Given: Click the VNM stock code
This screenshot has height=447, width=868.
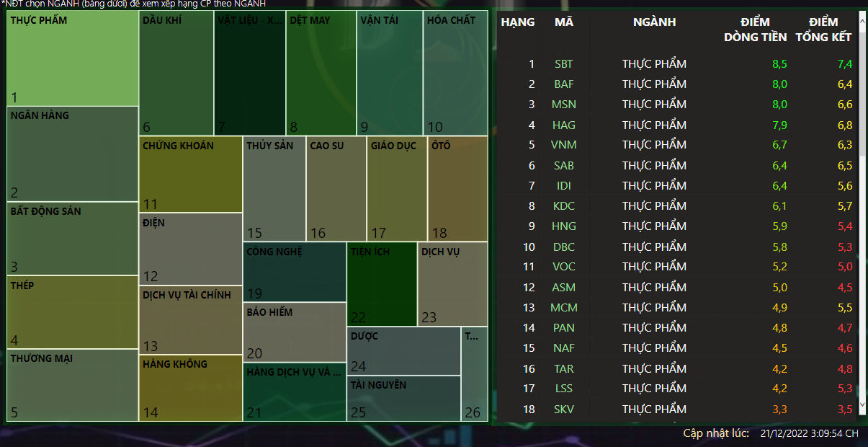Looking at the screenshot, I should coord(564,145).
